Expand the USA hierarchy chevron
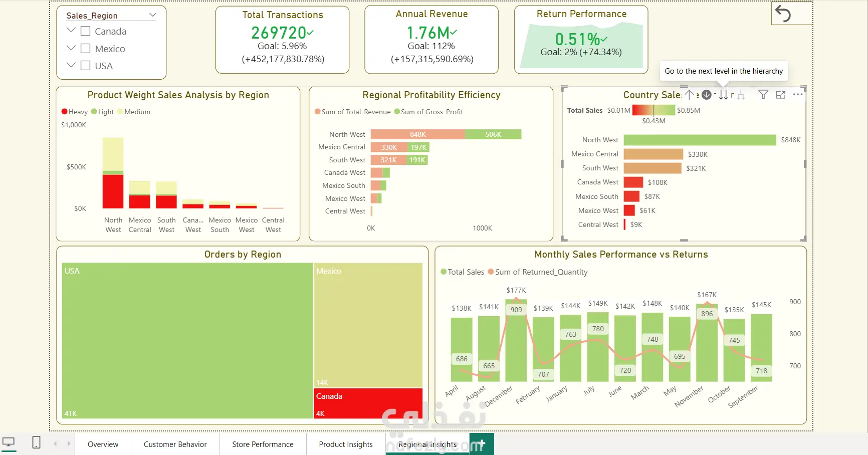The height and width of the screenshot is (455, 868). [71, 65]
